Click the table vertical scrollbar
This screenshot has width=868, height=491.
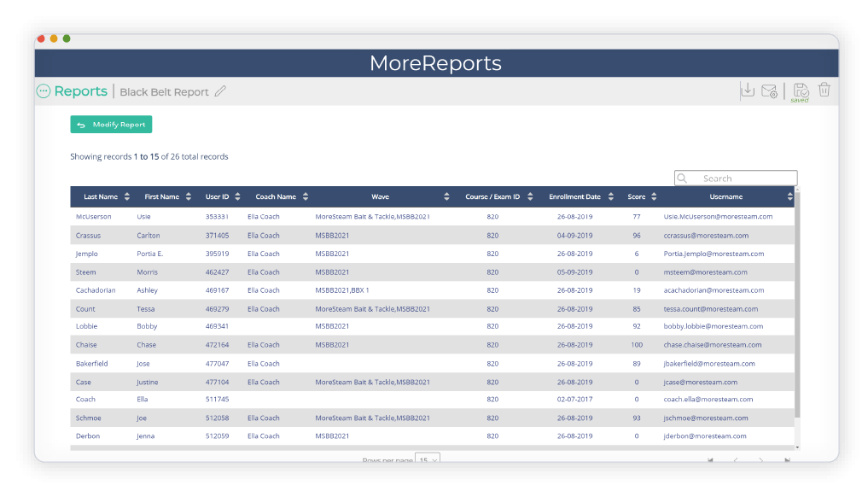point(797,305)
